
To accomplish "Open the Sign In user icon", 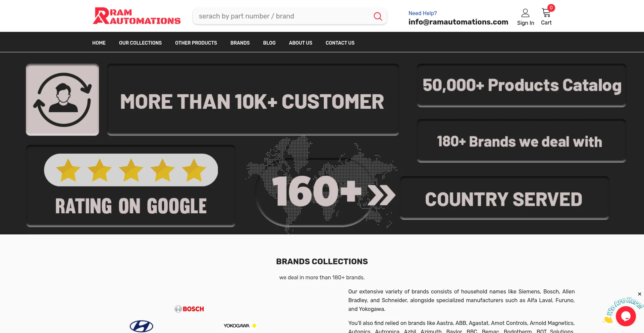I will click(525, 13).
